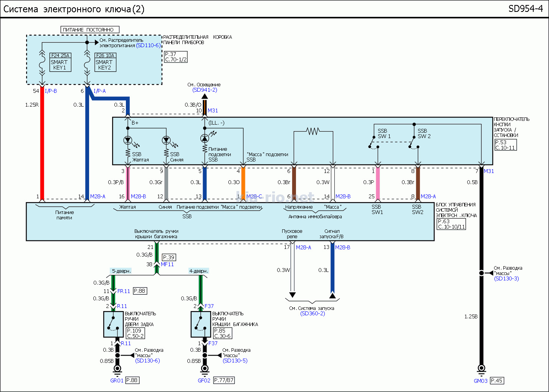
Task: Click the green 0.3G/B wire at pin 21
Action: point(157,252)
